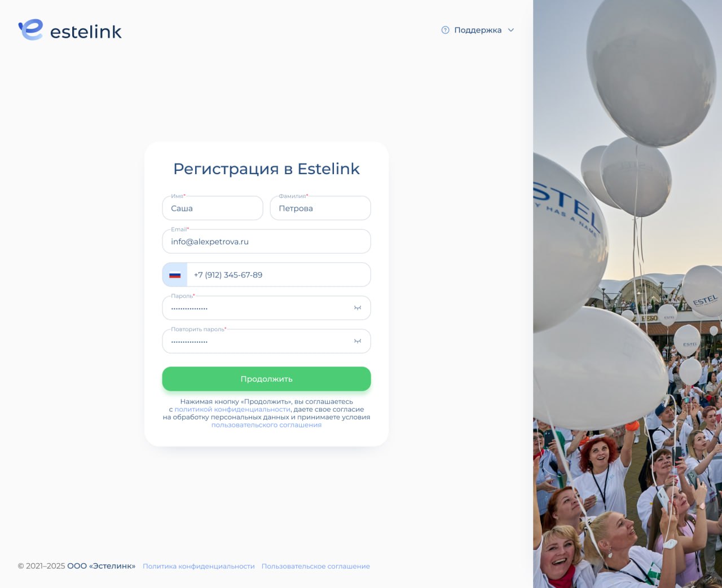The width and height of the screenshot is (722, 588).
Task: Open footer Политика конфиденциальности link
Action: pyautogui.click(x=199, y=566)
